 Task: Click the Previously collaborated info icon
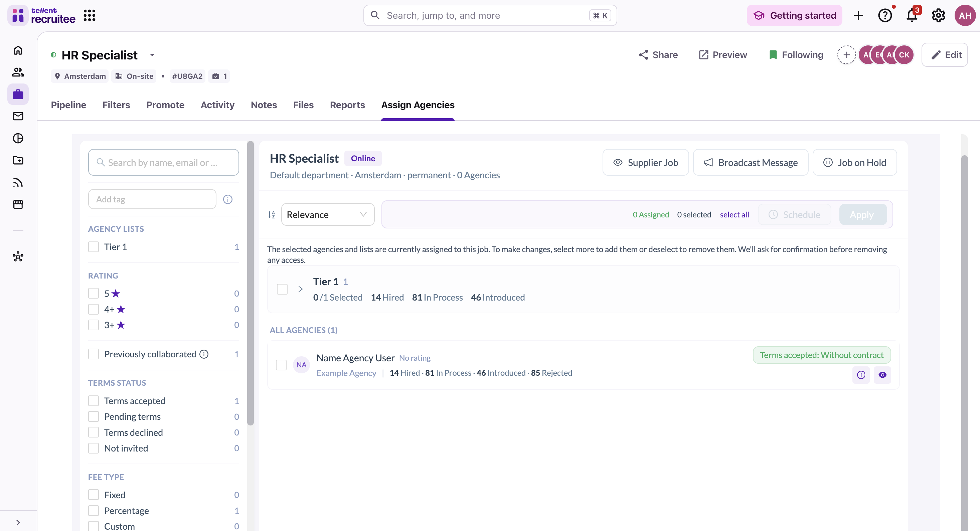point(204,354)
